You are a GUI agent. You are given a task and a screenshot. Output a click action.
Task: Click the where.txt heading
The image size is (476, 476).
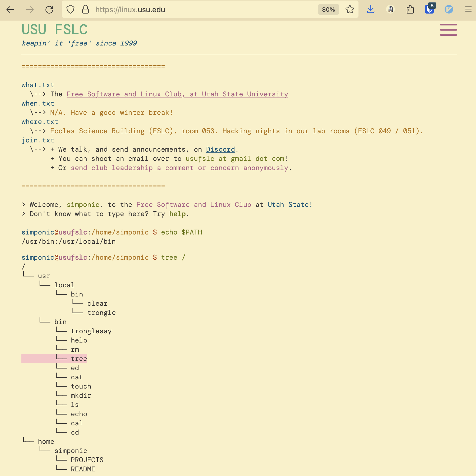[x=40, y=122]
